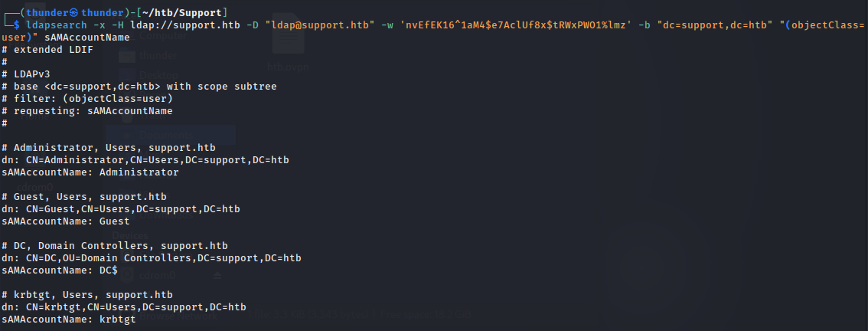Select Desktop in the faint sidebar
Viewport: 868px width, 331px height.
pyautogui.click(x=158, y=75)
